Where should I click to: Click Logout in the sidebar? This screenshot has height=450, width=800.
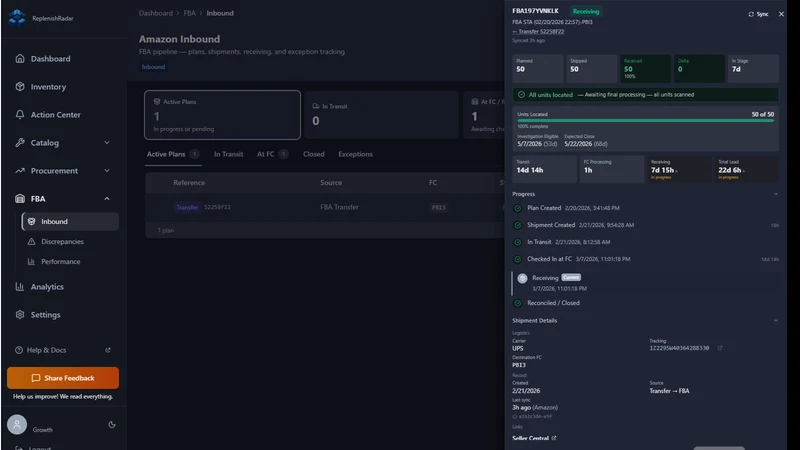point(39,447)
